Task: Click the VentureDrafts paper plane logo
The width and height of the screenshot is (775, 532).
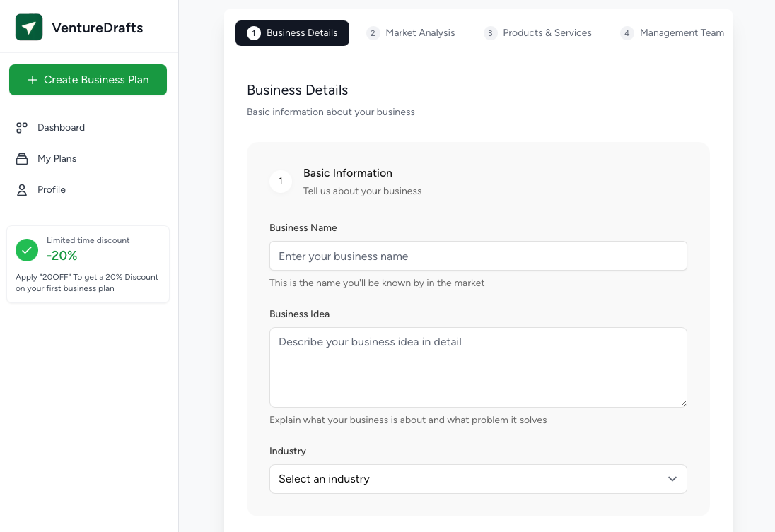Action: point(29,28)
